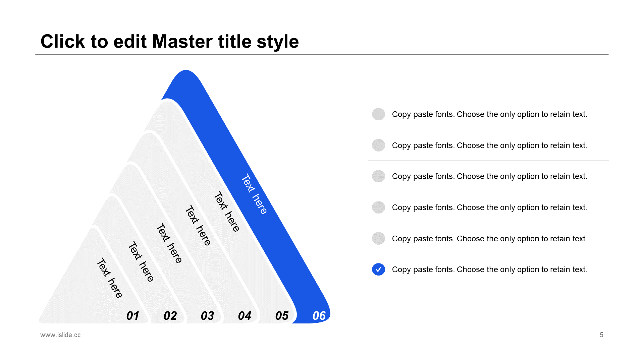Click the white "Text here" on the blue band
The height and width of the screenshot is (362, 644).
pos(254,194)
